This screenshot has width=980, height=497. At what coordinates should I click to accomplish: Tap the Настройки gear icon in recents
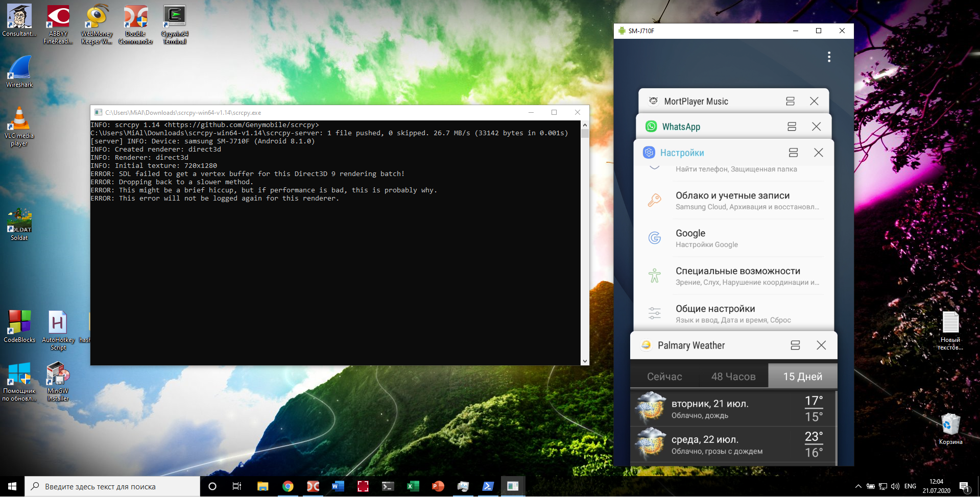tap(649, 152)
